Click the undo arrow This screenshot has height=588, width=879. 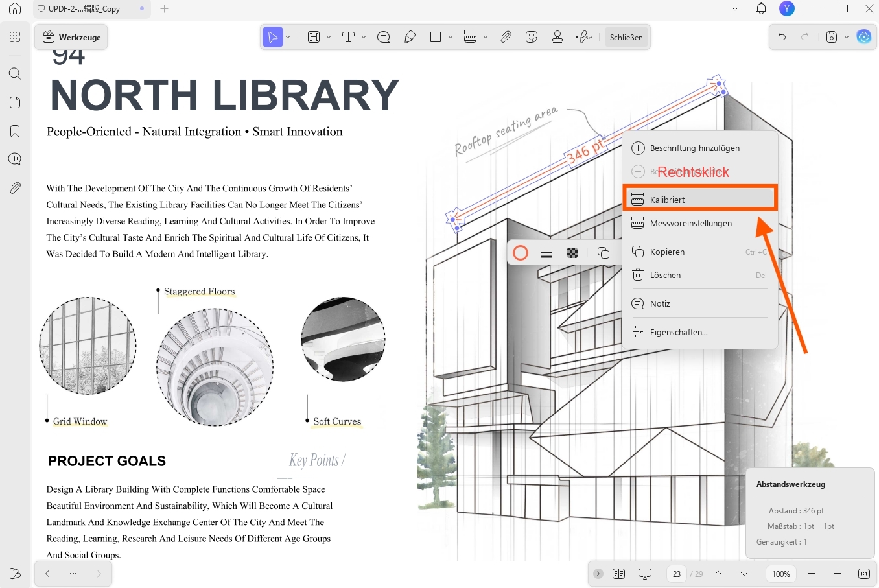click(x=782, y=37)
